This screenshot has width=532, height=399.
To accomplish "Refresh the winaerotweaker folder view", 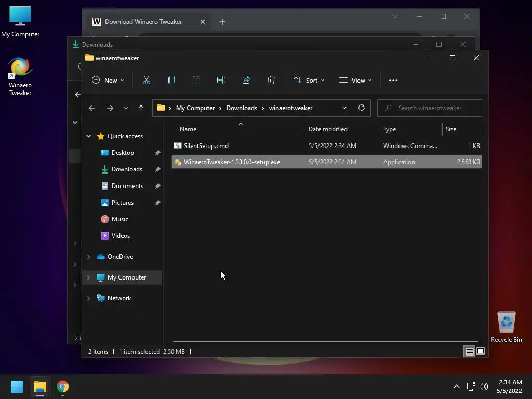I will (362, 108).
